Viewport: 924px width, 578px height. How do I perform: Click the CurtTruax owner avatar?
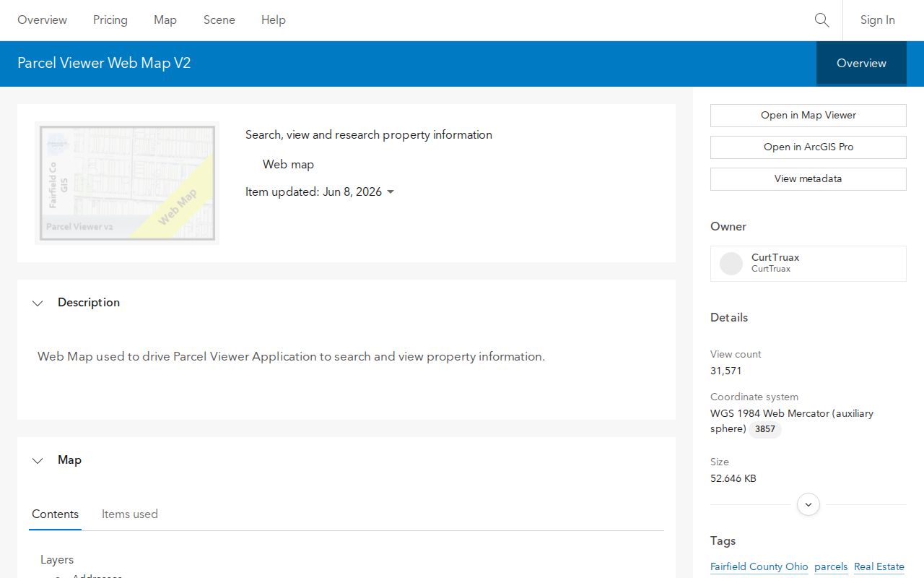[731, 264]
